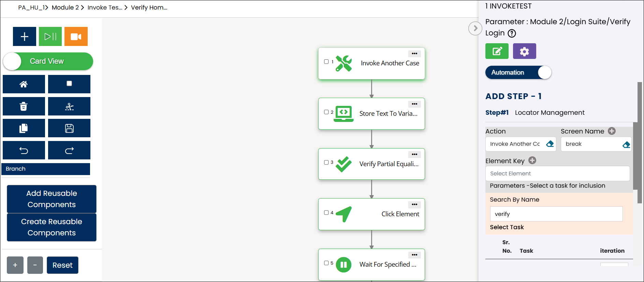
Task: Open the Element Key select dropdown
Action: [x=557, y=174]
